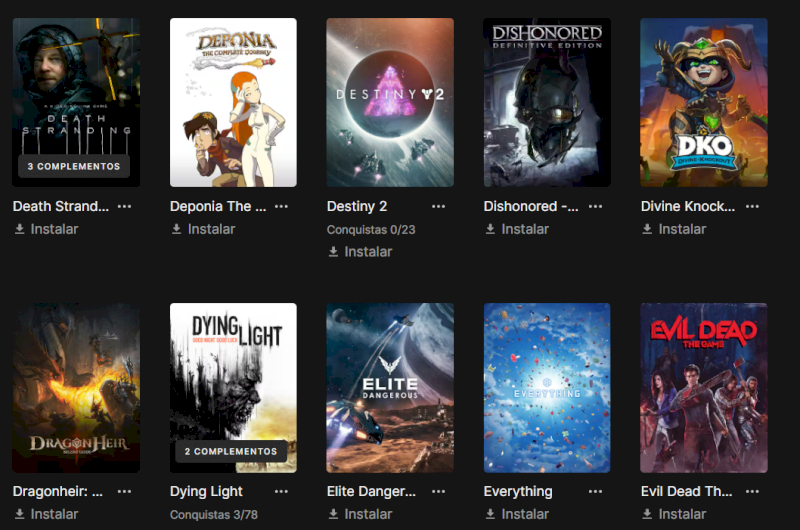The image size is (800, 530).
Task: Open the Elite Dangerous cover art
Action: click(390, 388)
